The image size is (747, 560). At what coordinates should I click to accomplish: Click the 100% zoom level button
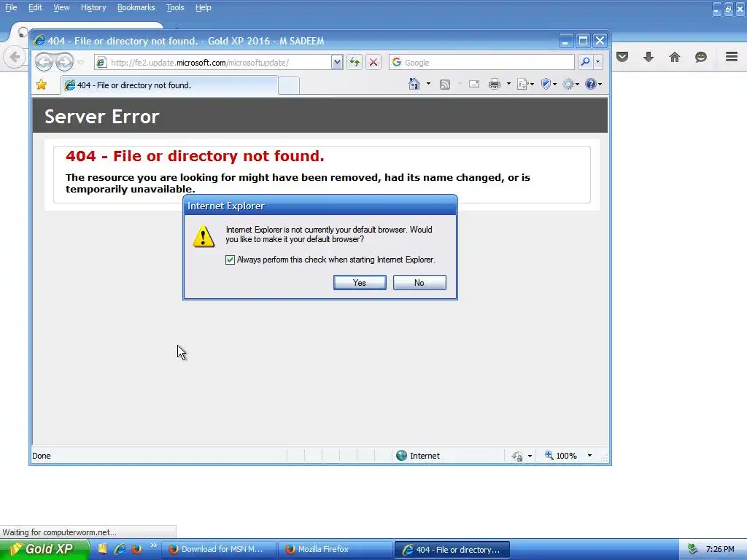(561, 456)
